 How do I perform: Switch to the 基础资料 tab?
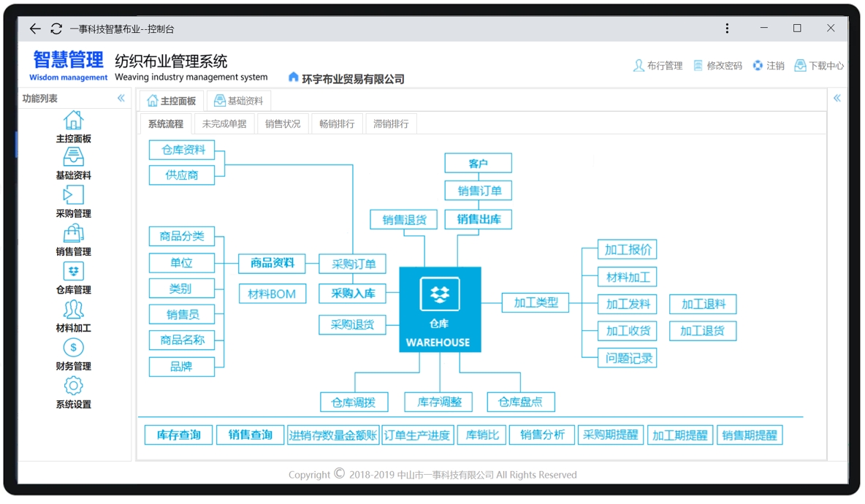[239, 101]
